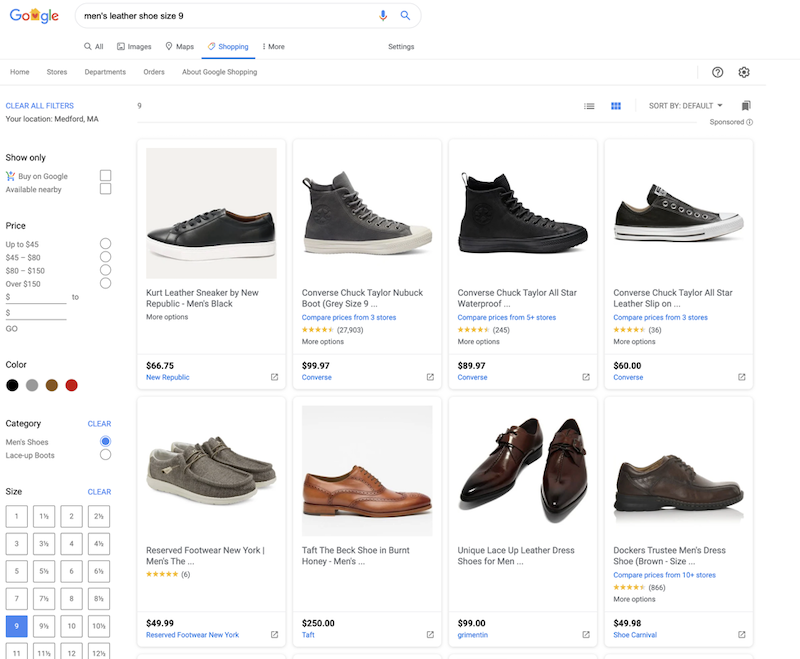This screenshot has height=659, width=800.
Task: Switch to grid view layout
Action: 616,106
